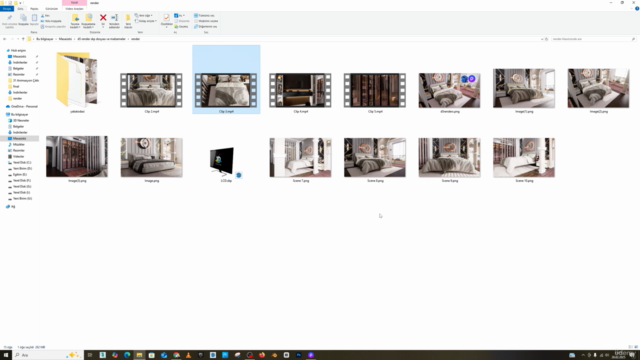Screen dimensions: 640x360
Task: Click Kısayolu yapıştır (Paste shortcut)
Action: [x=53, y=27]
